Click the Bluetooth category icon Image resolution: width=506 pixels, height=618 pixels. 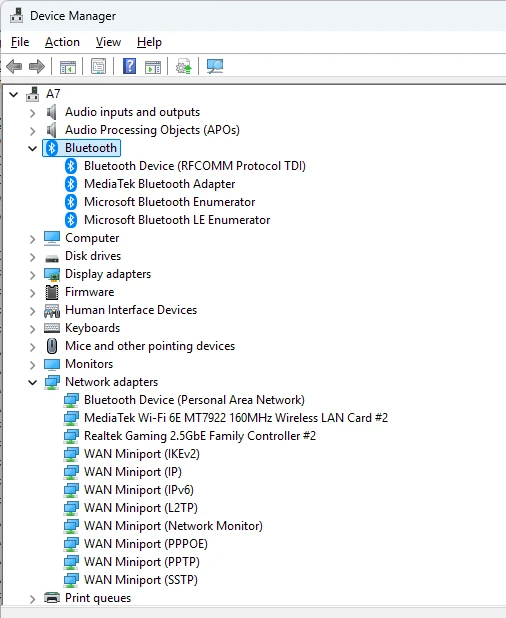pyautogui.click(x=52, y=148)
